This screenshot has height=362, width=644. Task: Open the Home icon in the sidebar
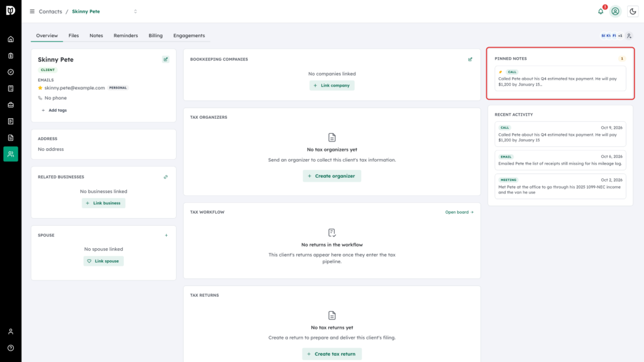pyautogui.click(x=11, y=40)
